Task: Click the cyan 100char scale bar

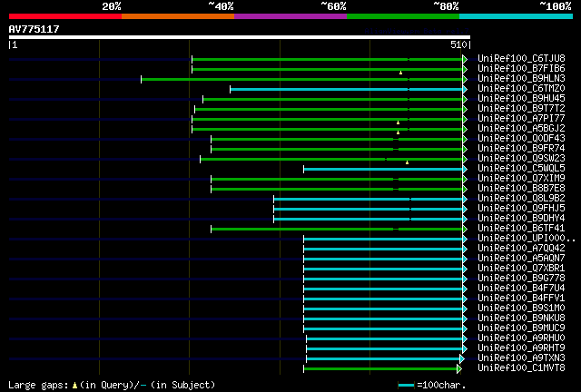Action: tap(406, 386)
